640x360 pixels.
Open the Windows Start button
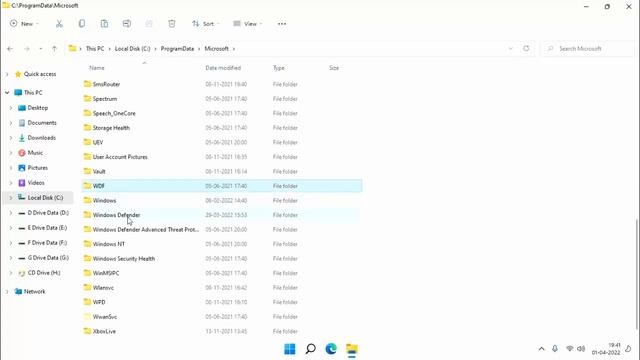point(289,349)
